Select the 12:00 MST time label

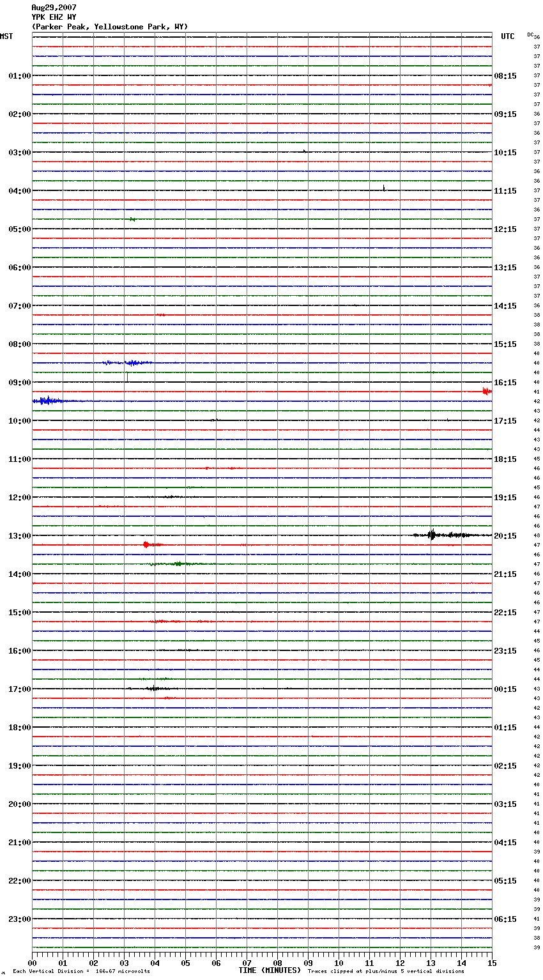coord(19,498)
